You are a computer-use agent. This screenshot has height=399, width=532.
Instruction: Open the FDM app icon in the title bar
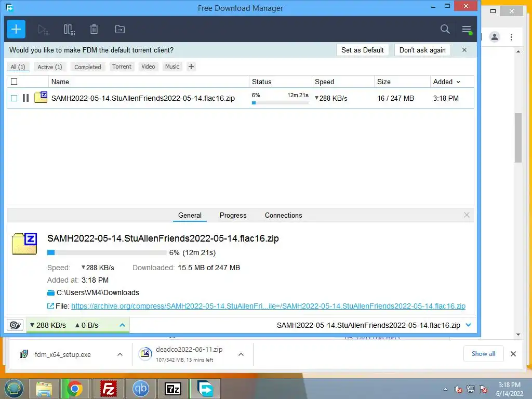(x=9, y=7)
